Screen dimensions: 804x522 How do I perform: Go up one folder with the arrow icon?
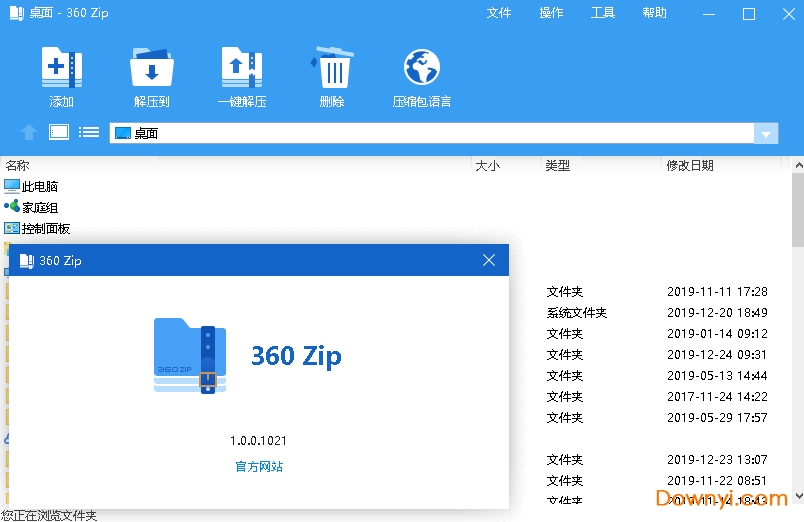tap(29, 132)
